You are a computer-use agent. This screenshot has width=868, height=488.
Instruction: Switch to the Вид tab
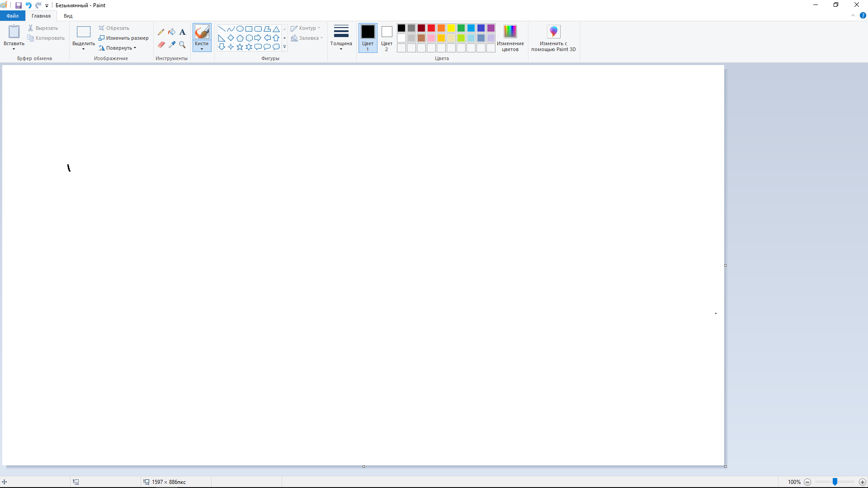68,15
